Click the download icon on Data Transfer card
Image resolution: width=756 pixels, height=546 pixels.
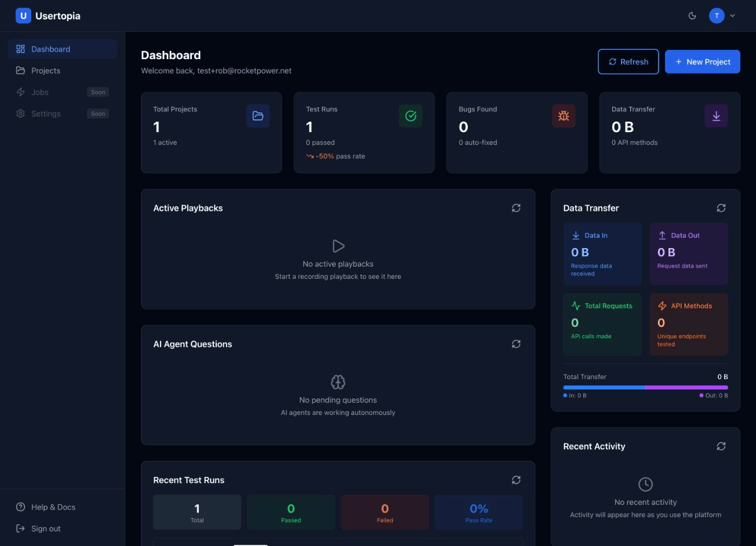pyautogui.click(x=715, y=116)
